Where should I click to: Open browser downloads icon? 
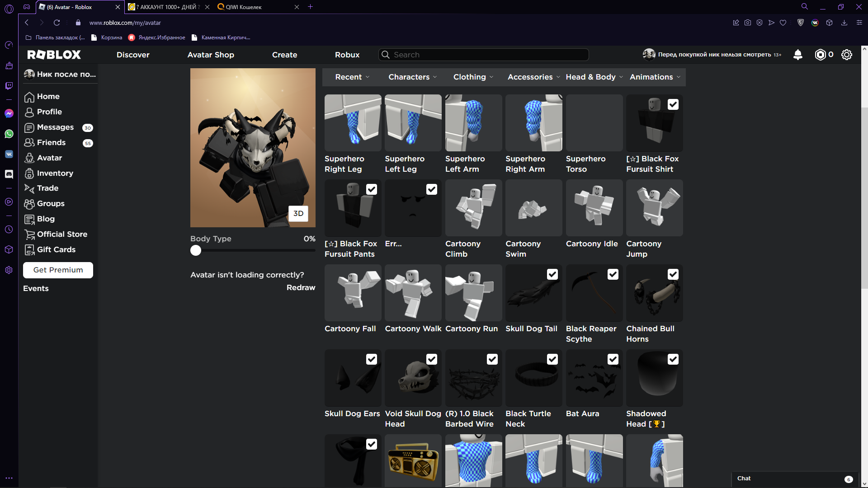tap(844, 23)
